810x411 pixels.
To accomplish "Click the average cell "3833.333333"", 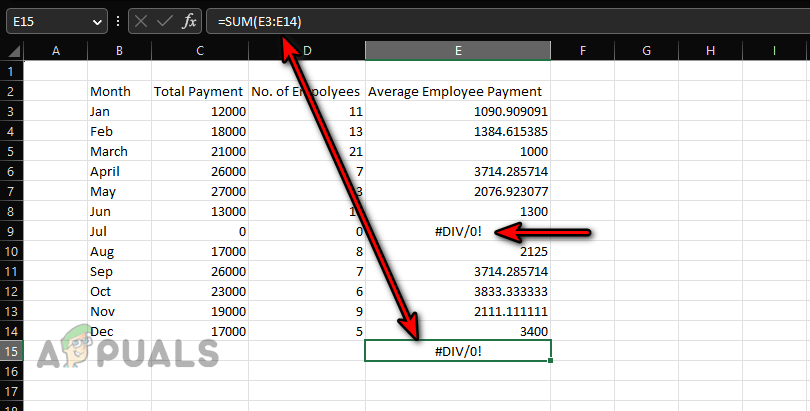I will tap(458, 291).
